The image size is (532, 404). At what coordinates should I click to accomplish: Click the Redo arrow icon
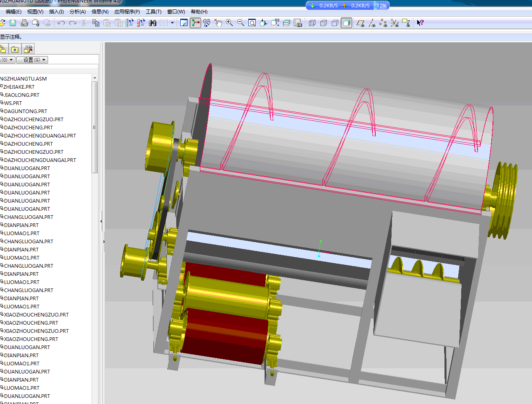[x=73, y=23]
